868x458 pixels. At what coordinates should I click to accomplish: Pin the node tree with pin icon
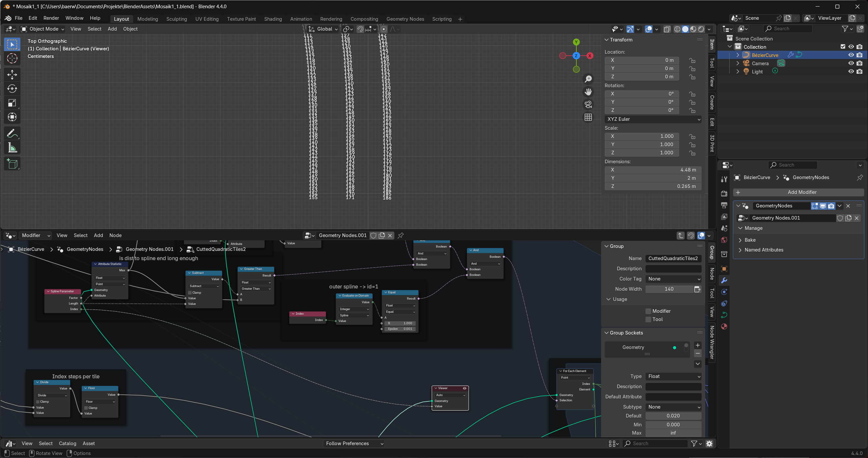point(401,235)
